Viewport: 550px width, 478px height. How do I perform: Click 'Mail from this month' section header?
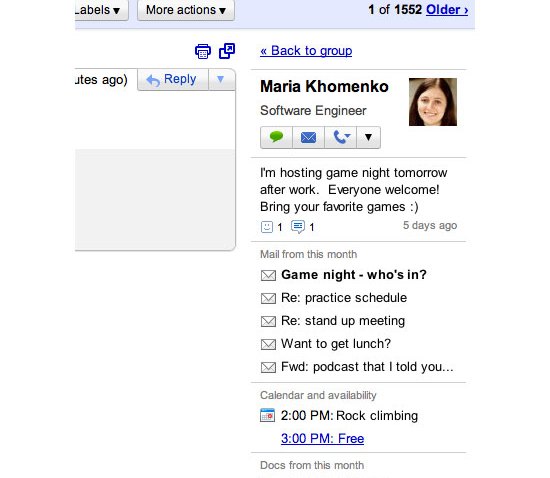[x=309, y=254]
